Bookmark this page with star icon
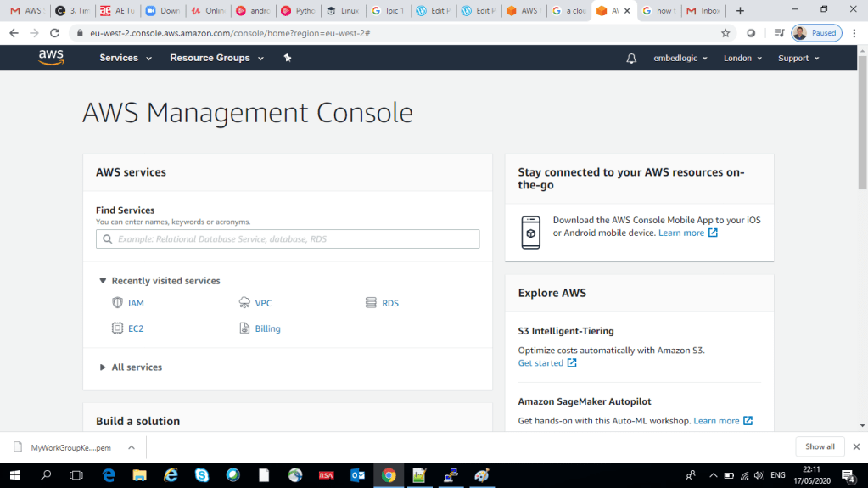868x488 pixels. pyautogui.click(x=725, y=33)
